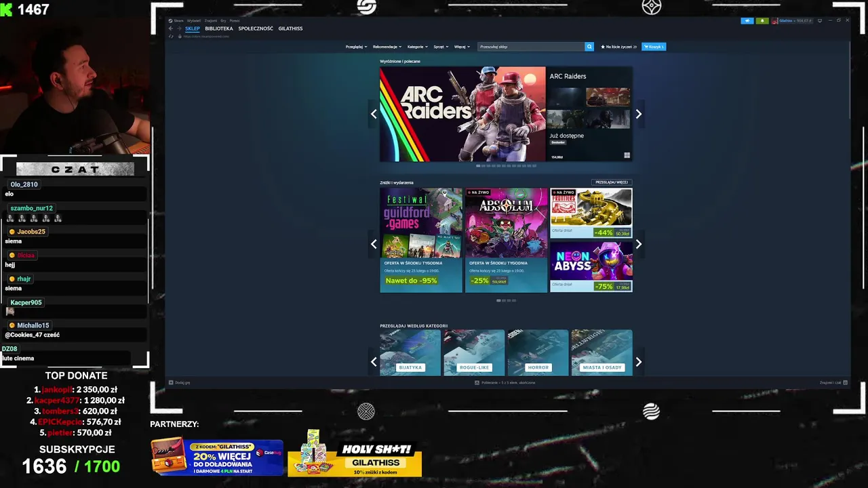
Task: Click the Gilathiss profile avatar
Action: (775, 21)
